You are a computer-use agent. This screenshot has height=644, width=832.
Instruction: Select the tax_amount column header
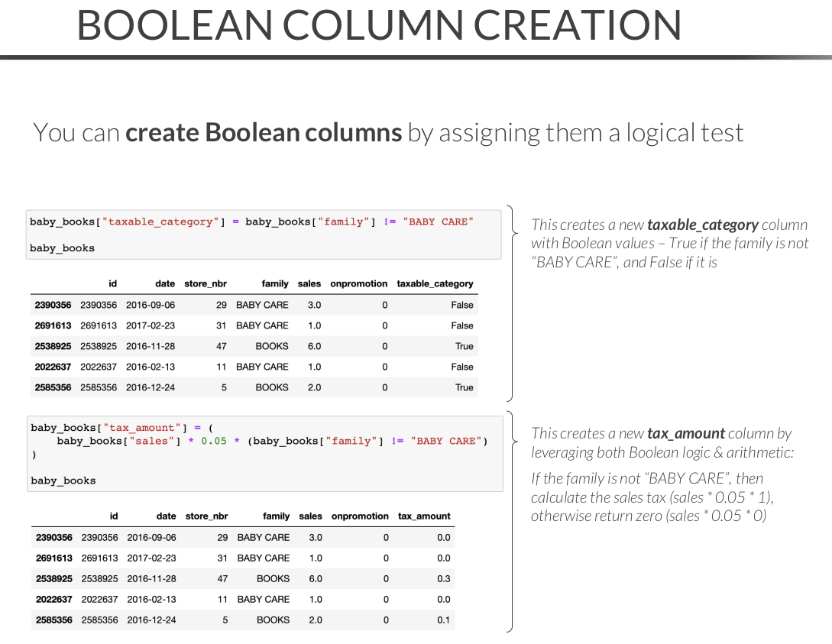(424, 516)
